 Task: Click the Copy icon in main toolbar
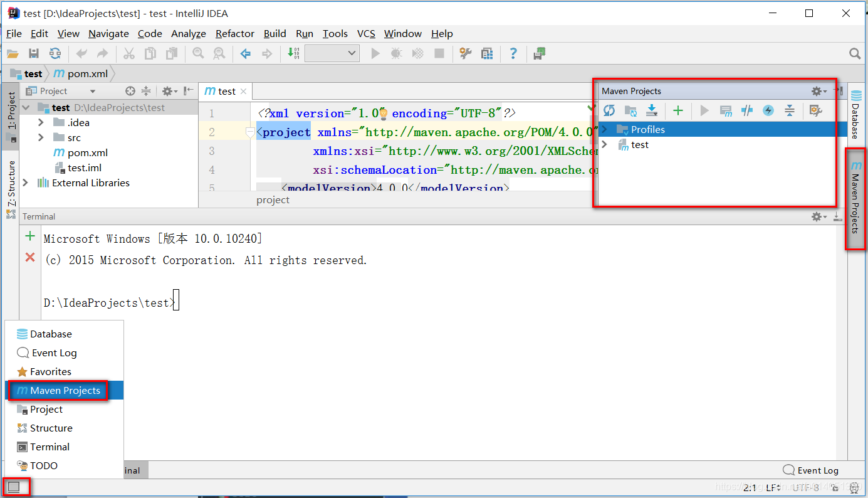point(150,54)
